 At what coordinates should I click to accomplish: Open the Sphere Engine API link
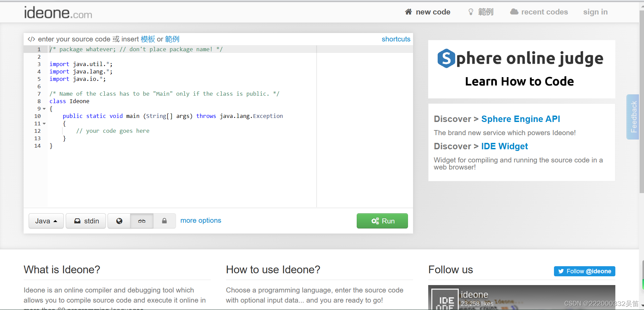pyautogui.click(x=521, y=119)
